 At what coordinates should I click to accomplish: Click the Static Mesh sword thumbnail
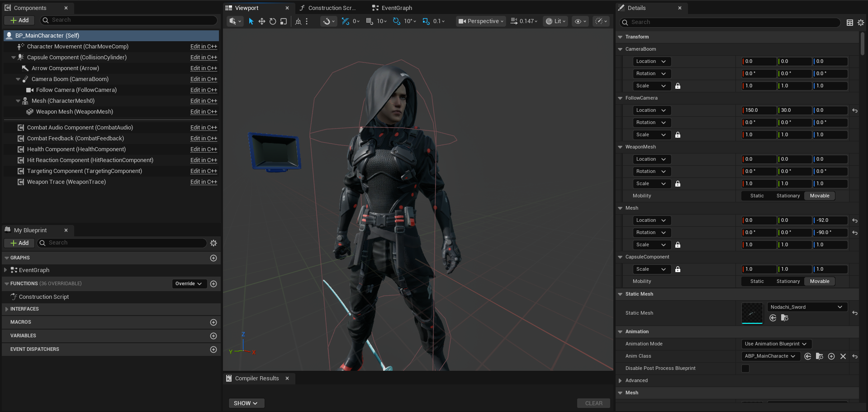(752, 313)
